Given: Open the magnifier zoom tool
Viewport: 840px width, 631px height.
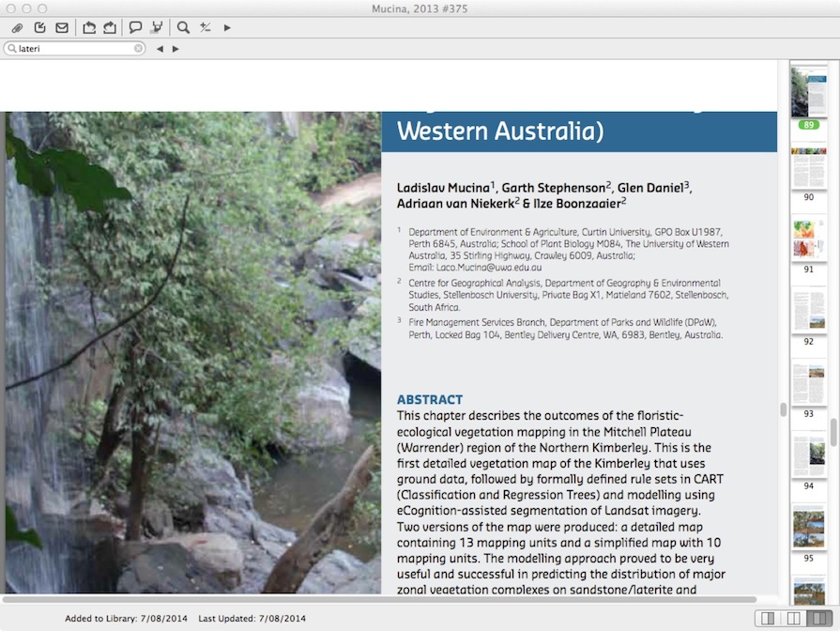Looking at the screenshot, I should point(181,27).
